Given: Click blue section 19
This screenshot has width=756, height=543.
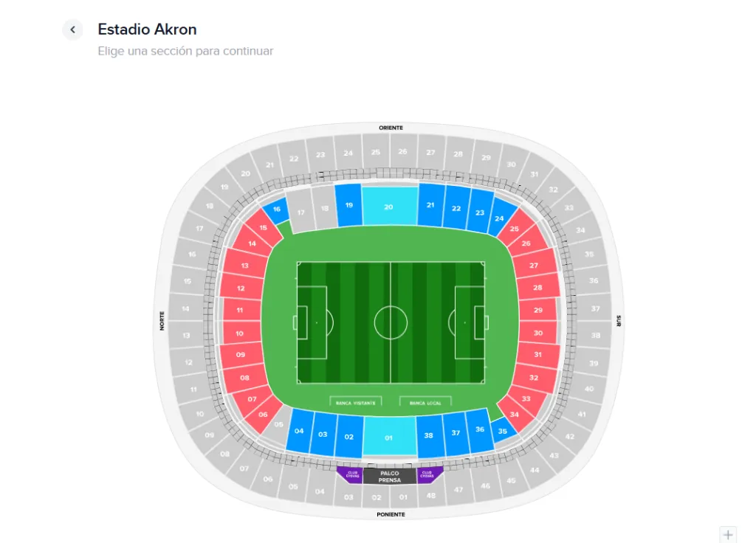Looking at the screenshot, I should click(349, 205).
